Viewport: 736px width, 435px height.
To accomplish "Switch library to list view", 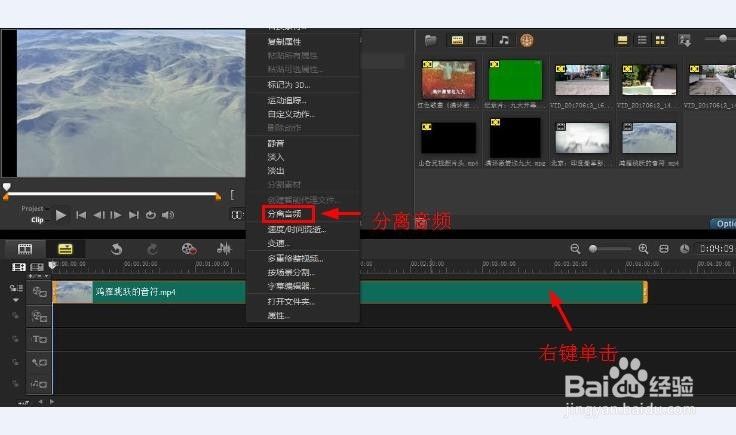I will coord(642,40).
